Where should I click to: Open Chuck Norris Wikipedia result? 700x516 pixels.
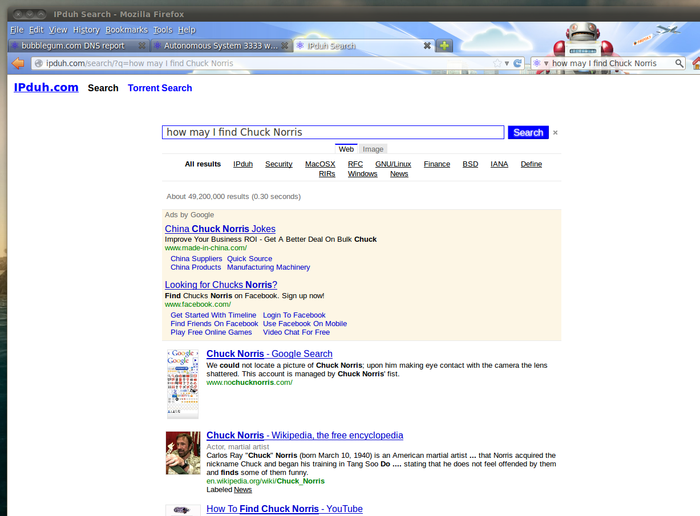coord(304,435)
